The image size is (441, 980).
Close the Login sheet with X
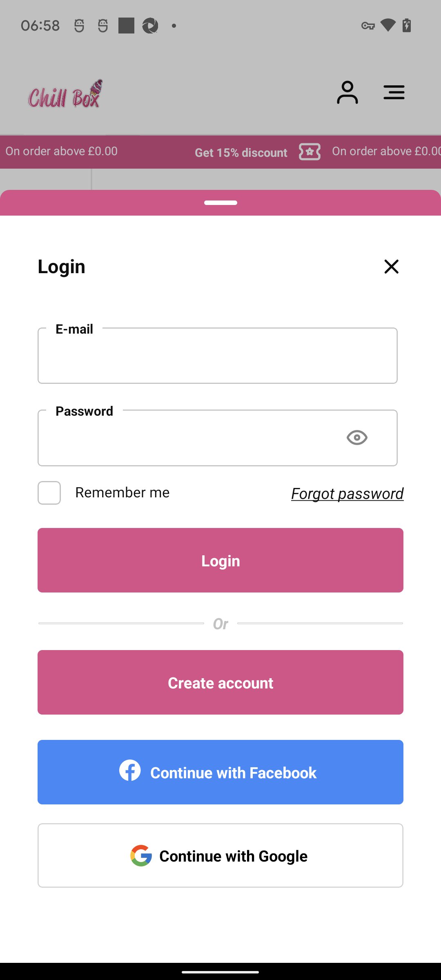point(391,267)
